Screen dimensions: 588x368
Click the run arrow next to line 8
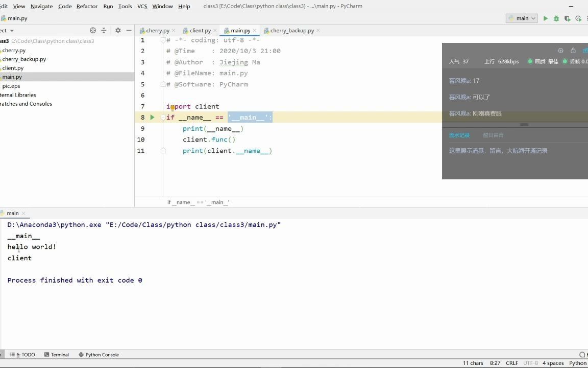coord(152,117)
